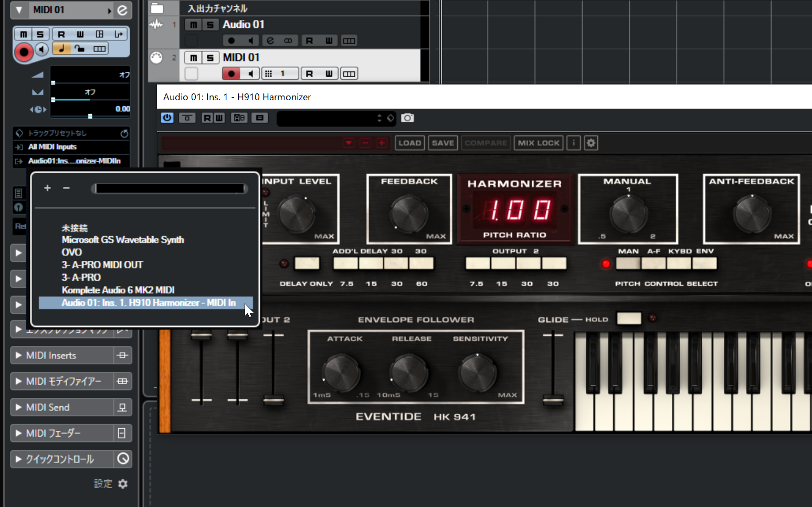
Task: Open the red preset dropdown arrow in H910
Action: [x=349, y=143]
